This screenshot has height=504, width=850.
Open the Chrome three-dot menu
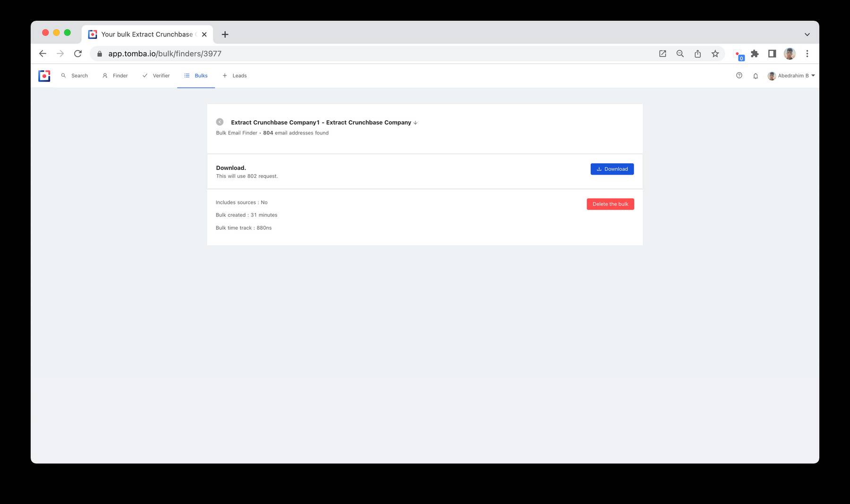tap(807, 54)
